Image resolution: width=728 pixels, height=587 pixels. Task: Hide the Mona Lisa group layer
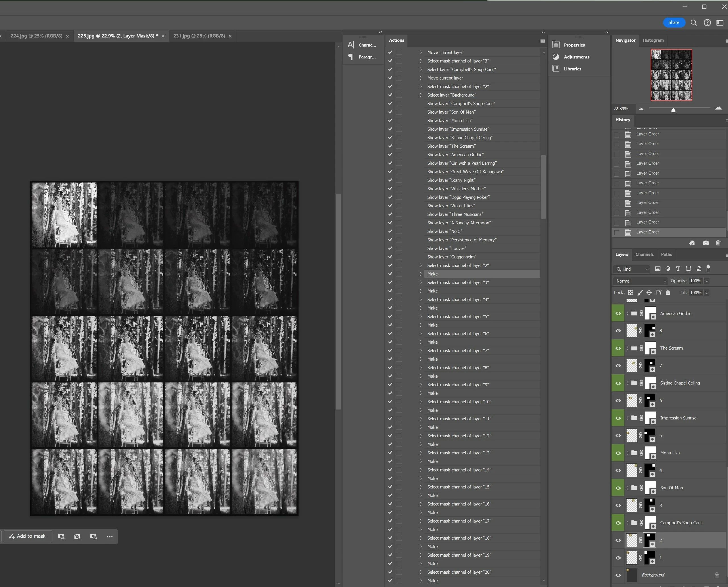tap(618, 453)
